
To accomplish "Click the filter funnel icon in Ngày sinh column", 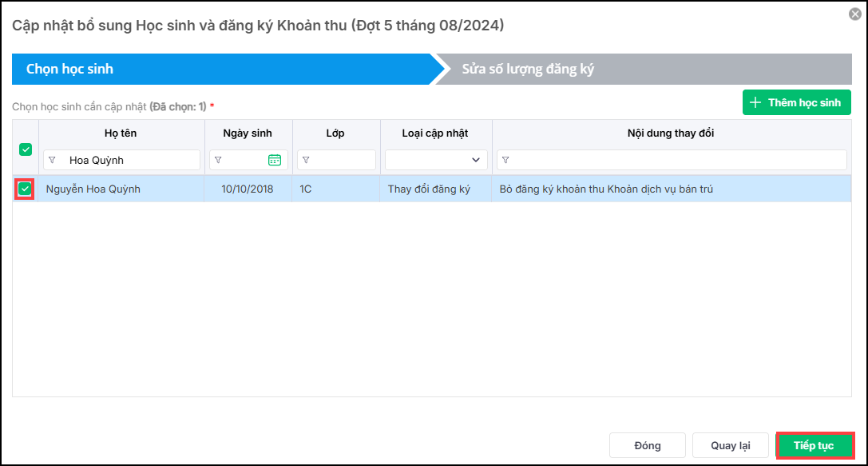I will (218, 160).
